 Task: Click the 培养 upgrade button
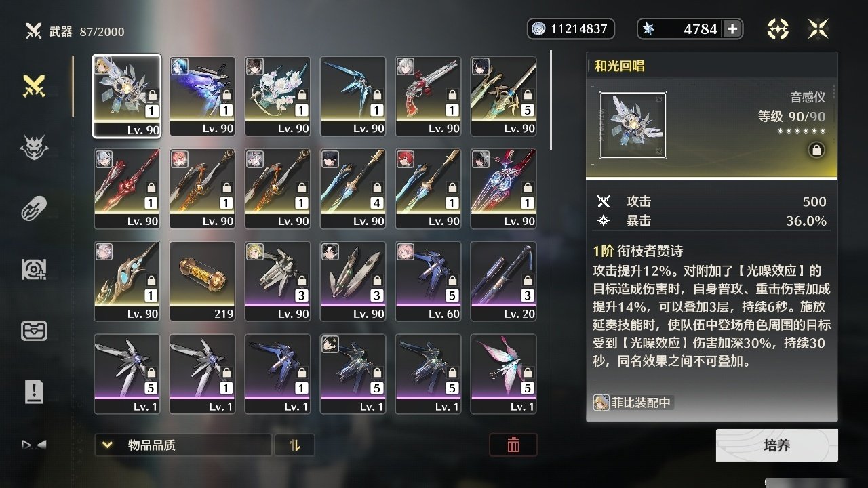(776, 445)
